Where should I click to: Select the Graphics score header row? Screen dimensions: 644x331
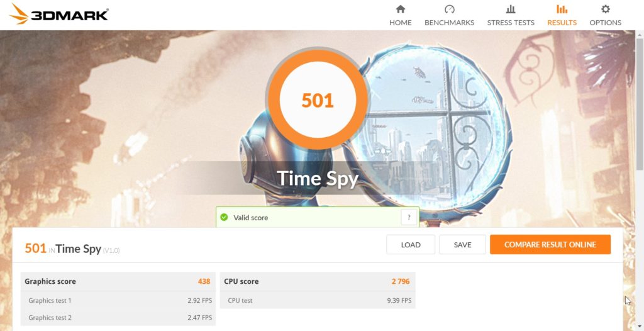coord(118,282)
